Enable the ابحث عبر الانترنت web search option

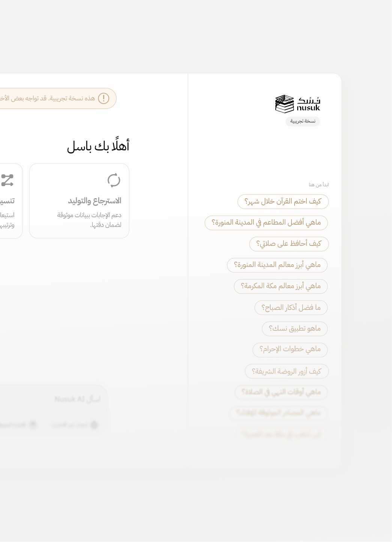pyautogui.click(x=75, y=425)
